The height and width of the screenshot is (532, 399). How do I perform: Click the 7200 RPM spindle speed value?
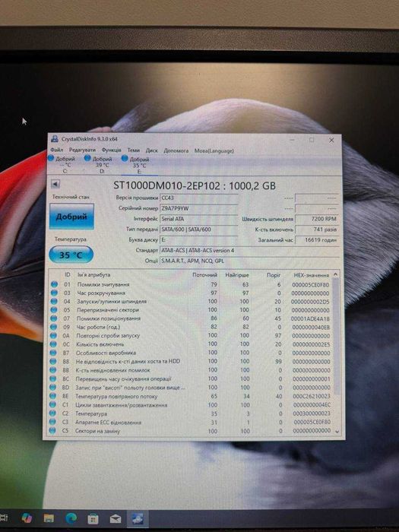(317, 219)
